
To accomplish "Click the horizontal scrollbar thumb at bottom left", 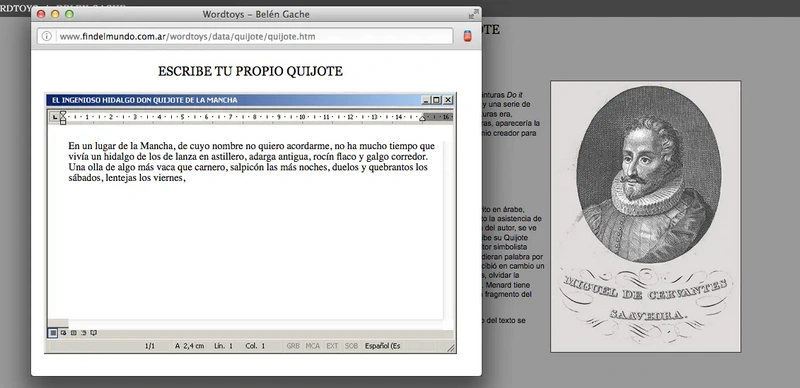I will click(x=58, y=323).
